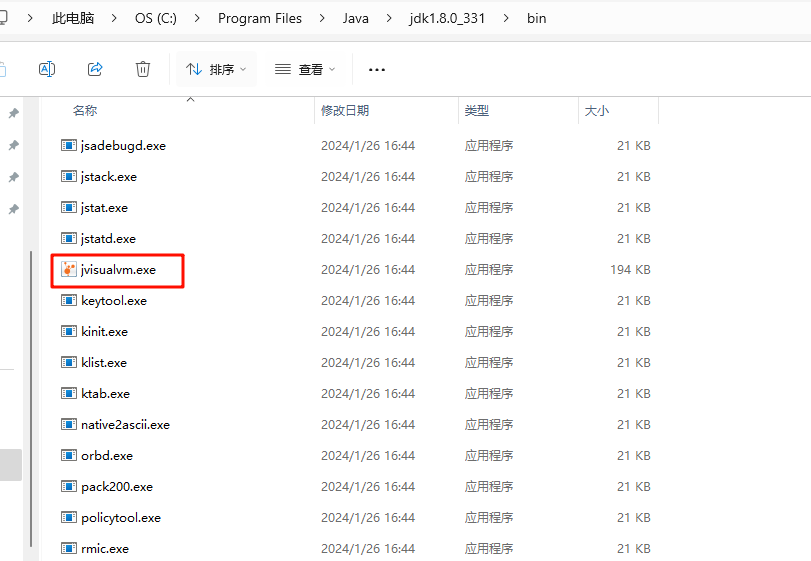Click the Delete trash can icon

pyautogui.click(x=143, y=69)
